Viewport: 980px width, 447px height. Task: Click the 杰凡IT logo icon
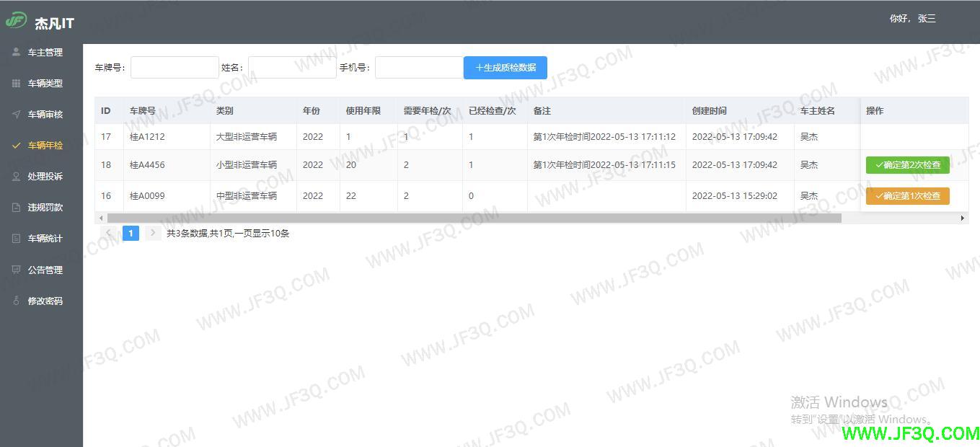coord(16,20)
